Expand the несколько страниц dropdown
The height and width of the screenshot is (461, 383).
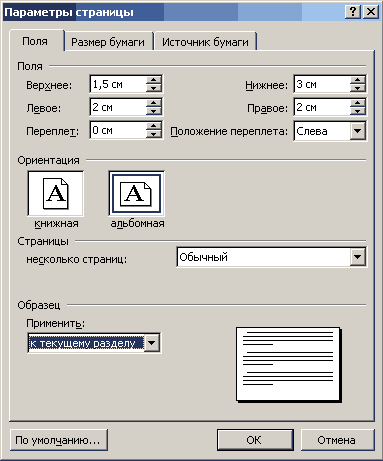[x=358, y=257]
